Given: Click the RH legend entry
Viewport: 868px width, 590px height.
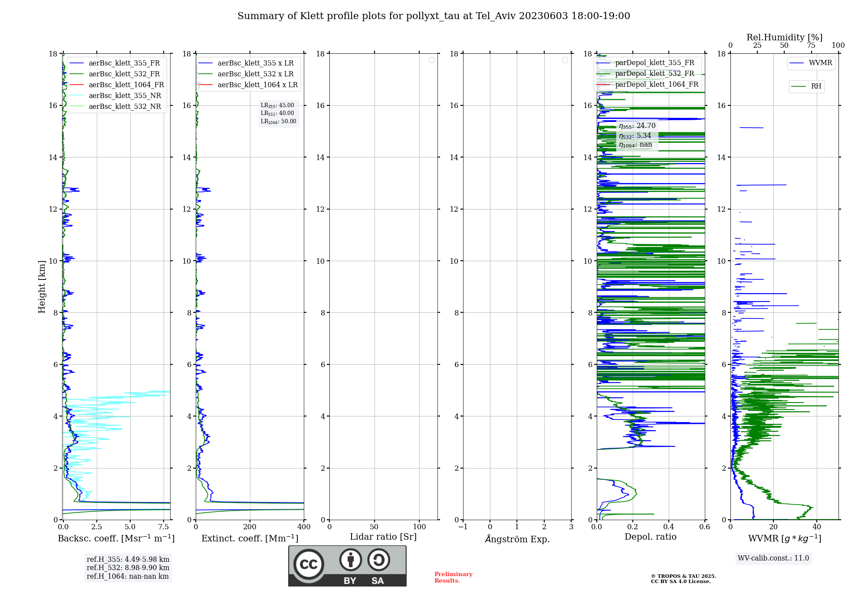Looking at the screenshot, I should pyautogui.click(x=806, y=87).
